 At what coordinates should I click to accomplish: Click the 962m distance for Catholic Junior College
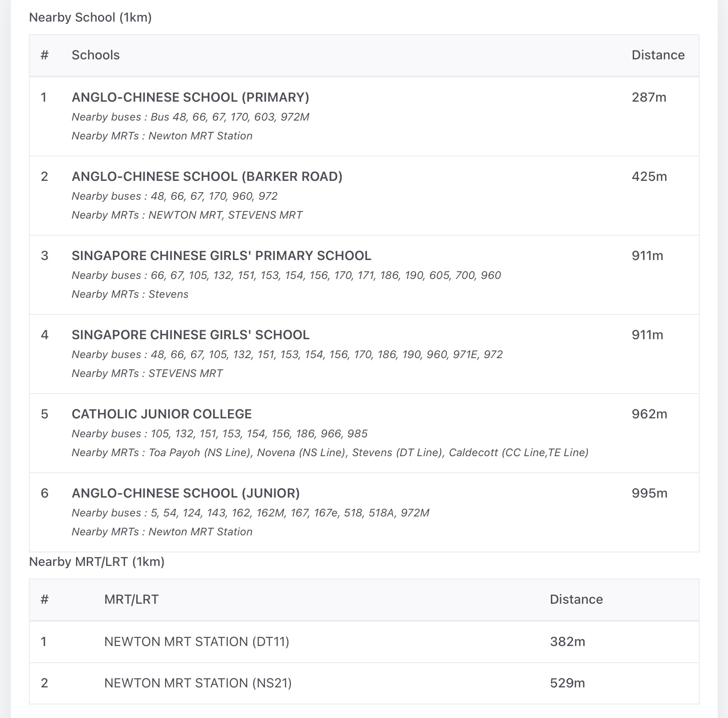(649, 414)
